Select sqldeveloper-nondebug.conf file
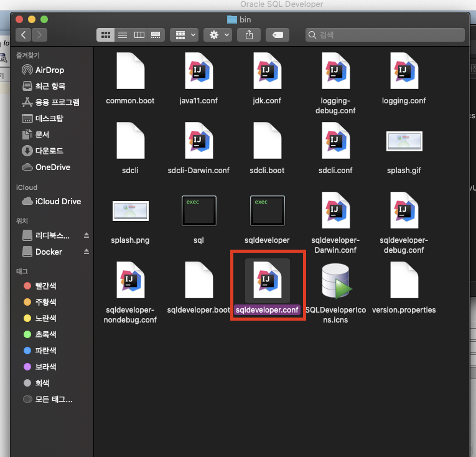 131,280
